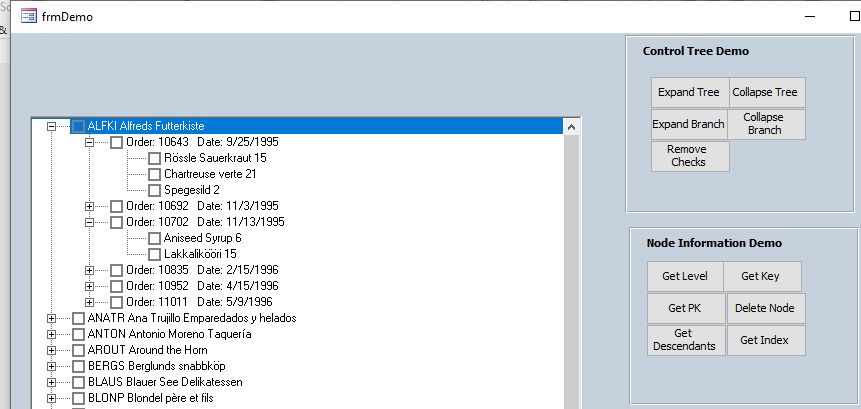This screenshot has height=409, width=861.
Task: Check the Order 10702 checkbox
Action: pos(116,222)
